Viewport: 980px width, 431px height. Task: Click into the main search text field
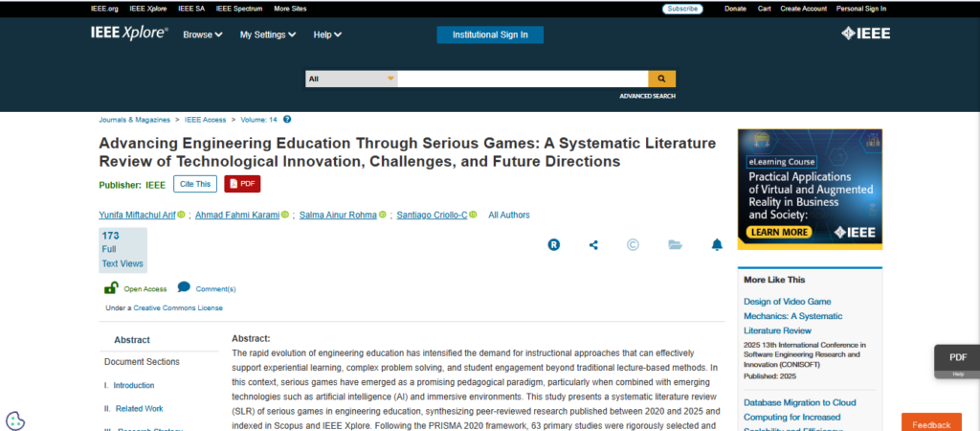click(x=522, y=79)
